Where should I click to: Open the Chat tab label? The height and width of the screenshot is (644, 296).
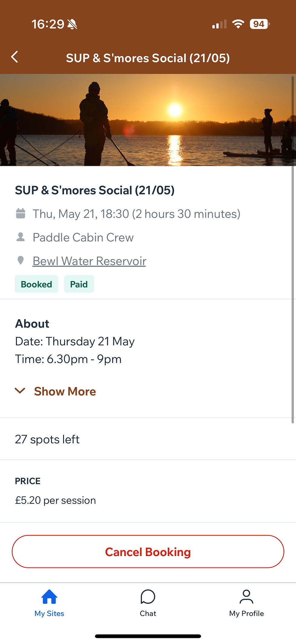(x=148, y=613)
